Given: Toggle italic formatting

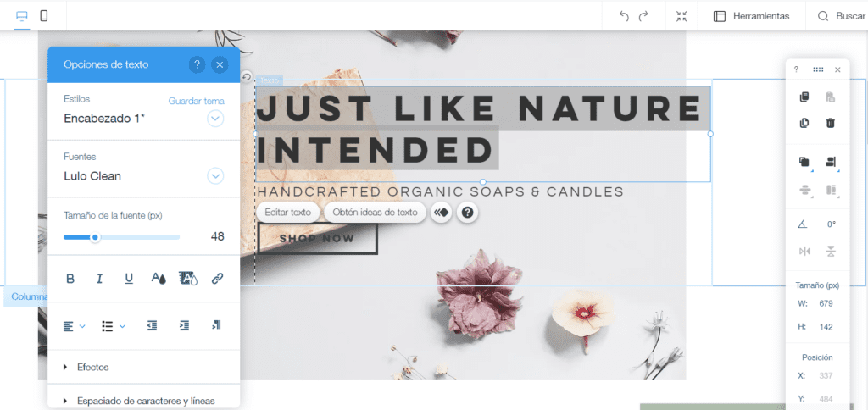Looking at the screenshot, I should (x=100, y=279).
